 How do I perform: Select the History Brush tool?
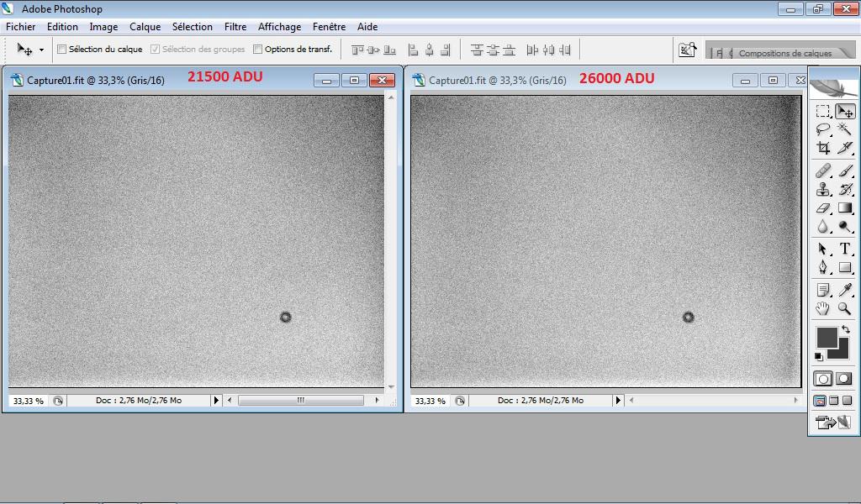click(844, 190)
